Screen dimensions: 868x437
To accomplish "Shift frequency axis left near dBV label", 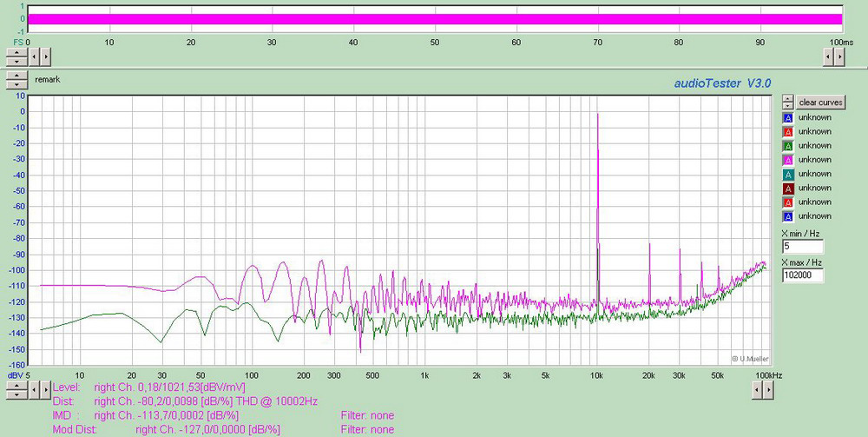I will (x=35, y=392).
